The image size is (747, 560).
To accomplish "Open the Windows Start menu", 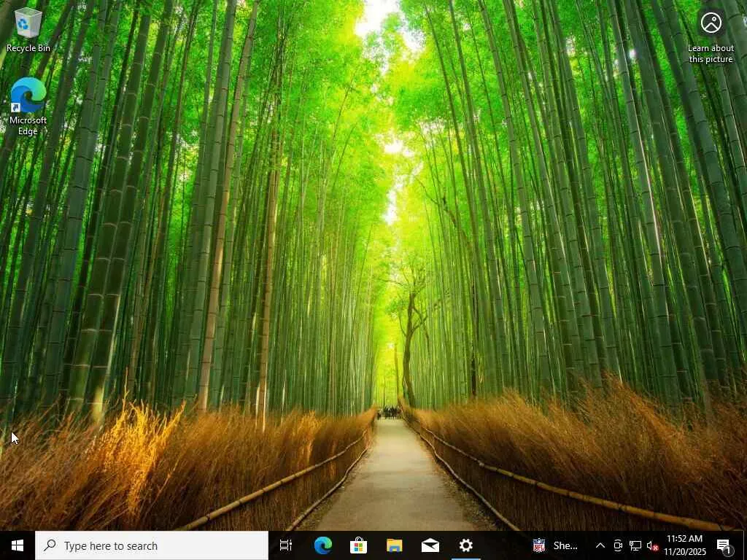I will [x=18, y=545].
